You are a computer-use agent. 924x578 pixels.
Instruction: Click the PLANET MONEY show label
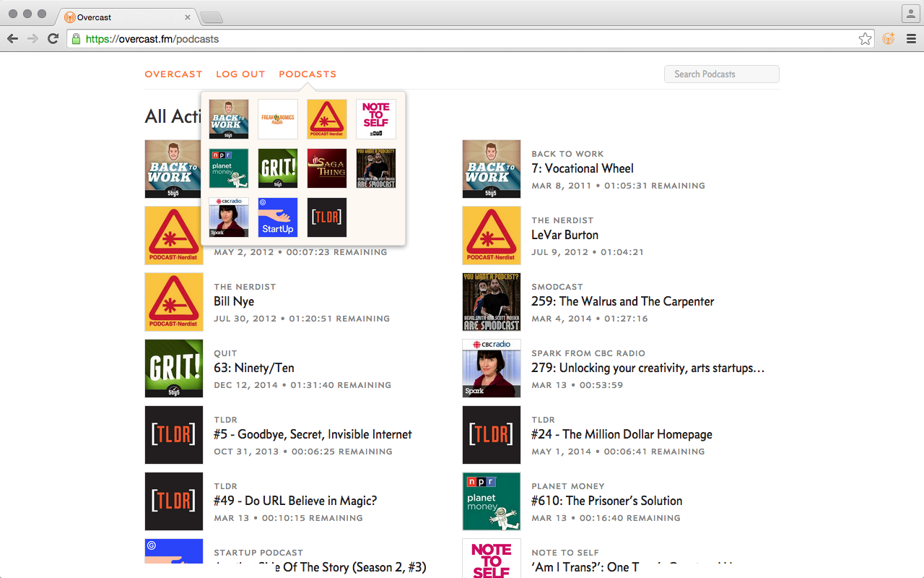pos(568,486)
